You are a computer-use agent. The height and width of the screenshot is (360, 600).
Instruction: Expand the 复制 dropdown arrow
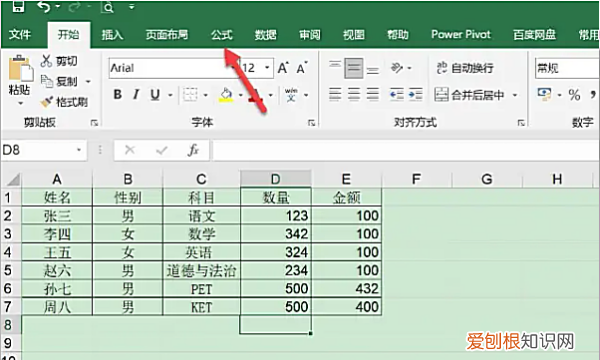tap(88, 81)
